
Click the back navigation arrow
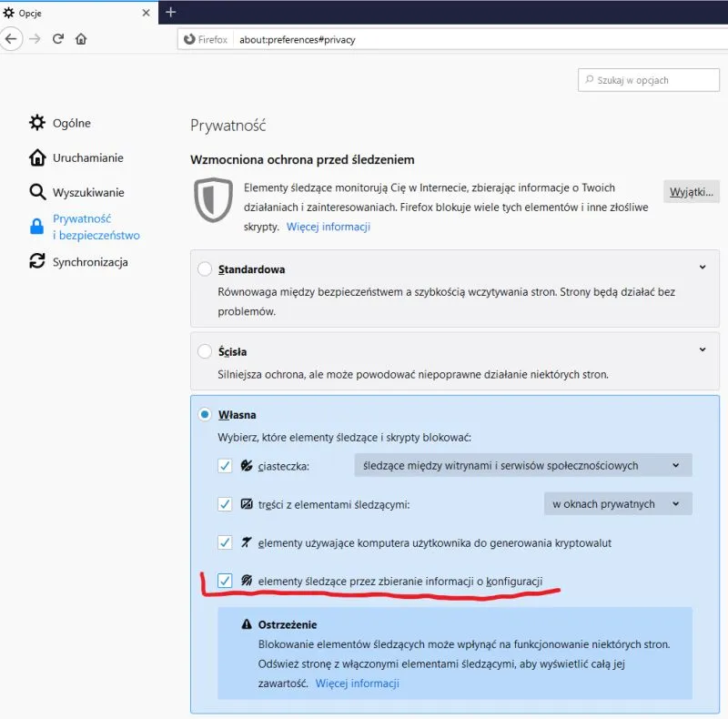click(11, 39)
